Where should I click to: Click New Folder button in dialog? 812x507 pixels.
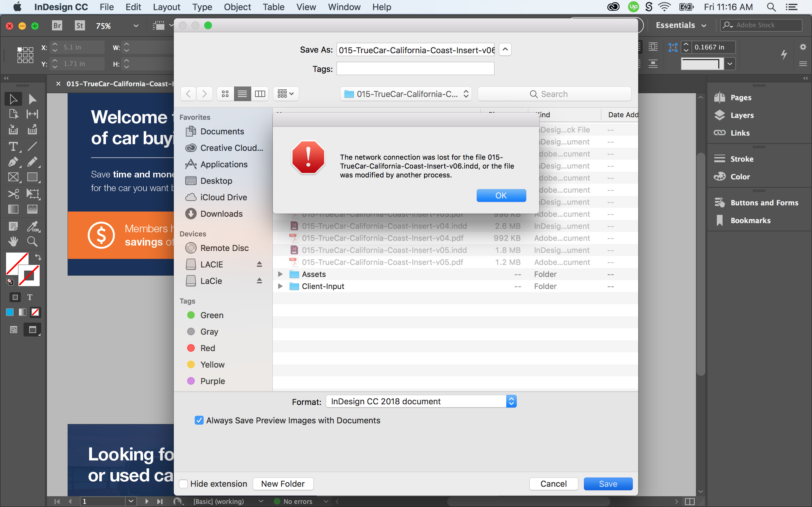pyautogui.click(x=282, y=483)
